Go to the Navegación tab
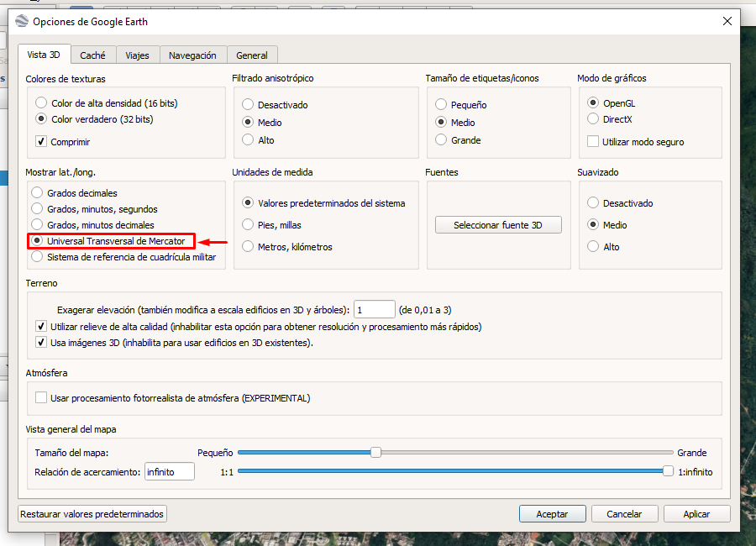The height and width of the screenshot is (546, 756). 192,55
